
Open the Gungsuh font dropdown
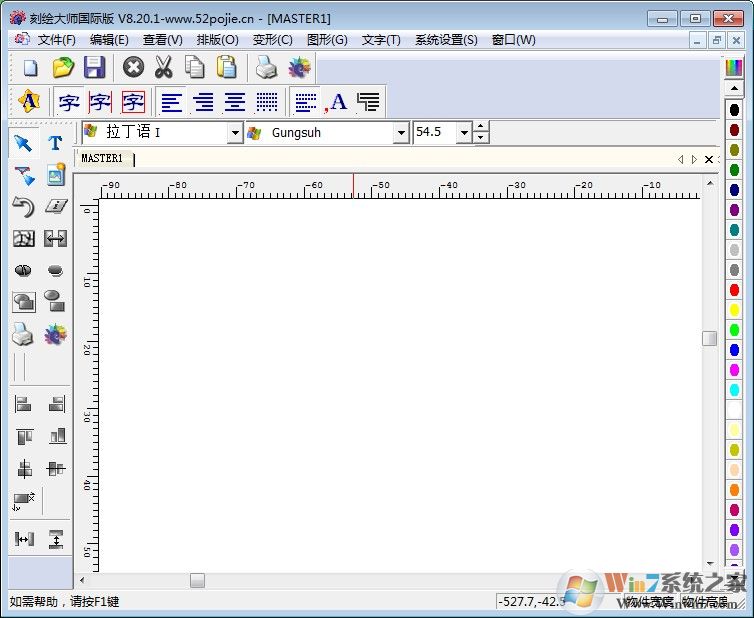point(401,133)
